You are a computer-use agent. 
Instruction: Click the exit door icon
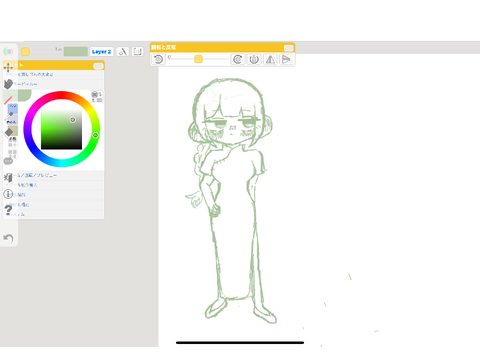coord(8,178)
